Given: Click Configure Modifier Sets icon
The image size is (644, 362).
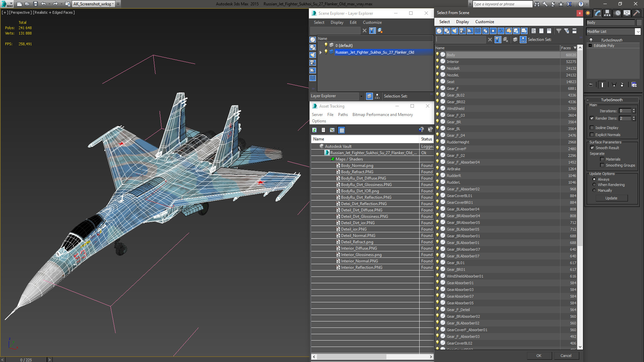Looking at the screenshot, I should [x=634, y=85].
